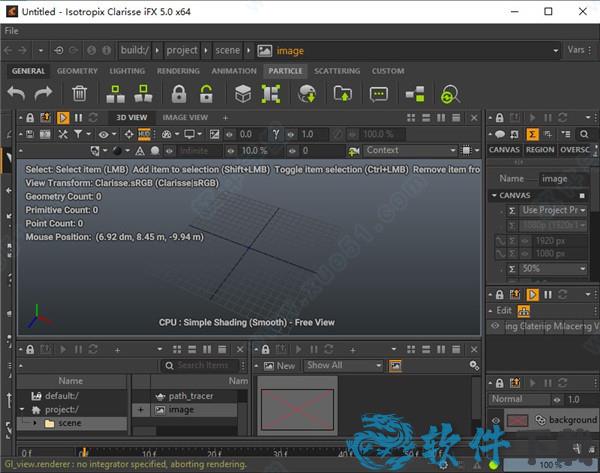Screen dimensions: 600x473
Task: Toggle orange play button in layer editor panel
Action: click(x=532, y=295)
